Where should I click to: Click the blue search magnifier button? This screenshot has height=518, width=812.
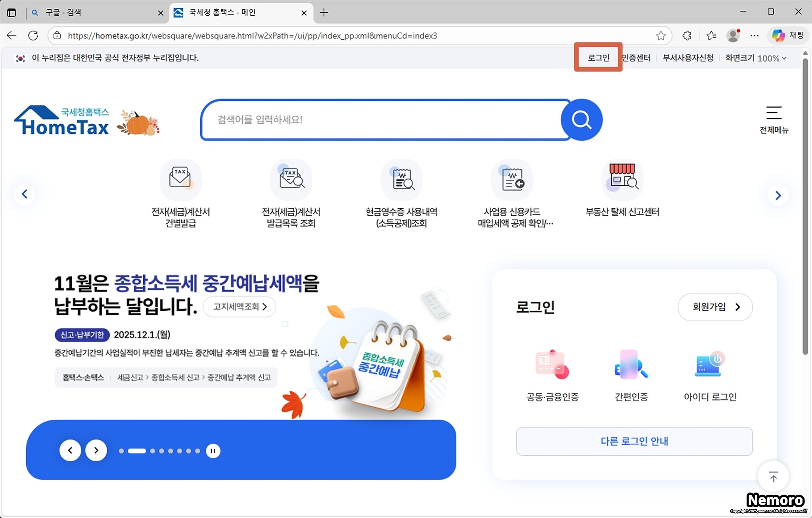pyautogui.click(x=581, y=120)
